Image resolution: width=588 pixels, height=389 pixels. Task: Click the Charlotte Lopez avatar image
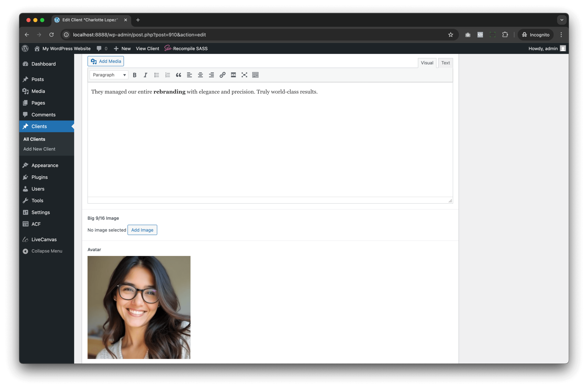[x=139, y=307]
